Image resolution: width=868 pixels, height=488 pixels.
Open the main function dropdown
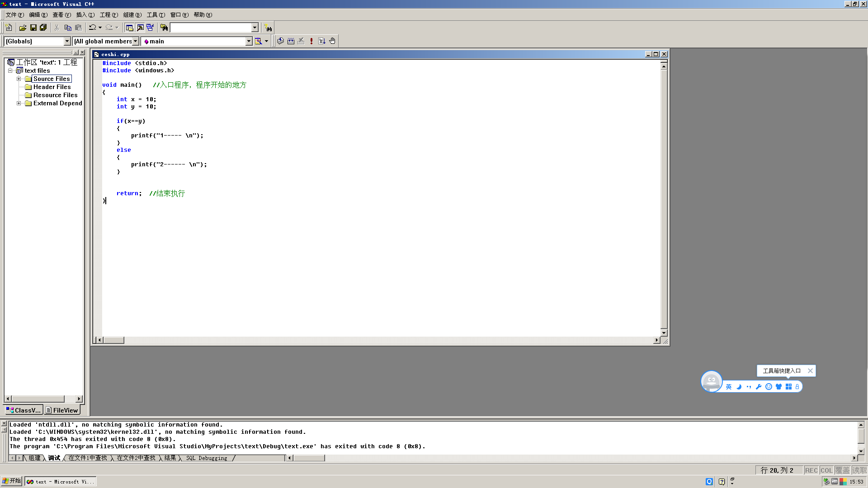pos(249,41)
